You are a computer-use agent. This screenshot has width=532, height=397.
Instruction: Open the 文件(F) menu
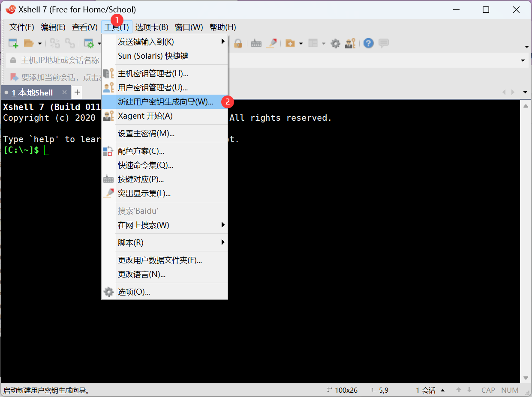click(x=22, y=27)
